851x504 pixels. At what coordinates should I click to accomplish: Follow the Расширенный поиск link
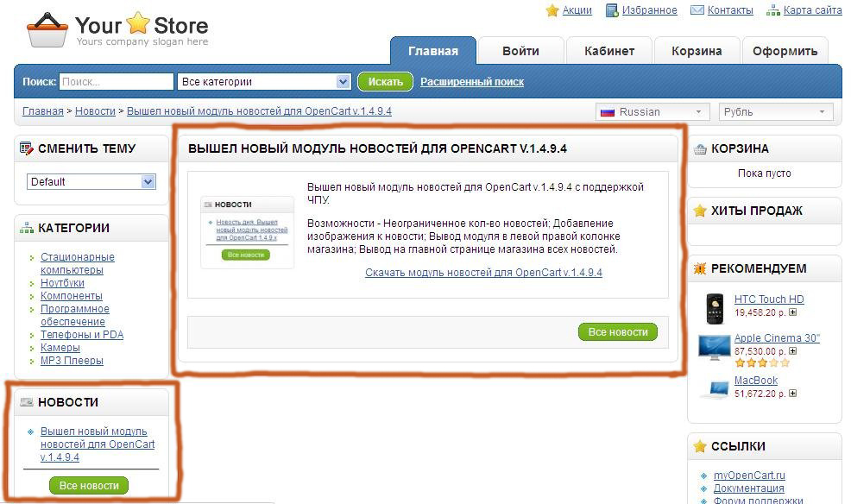coord(472,82)
